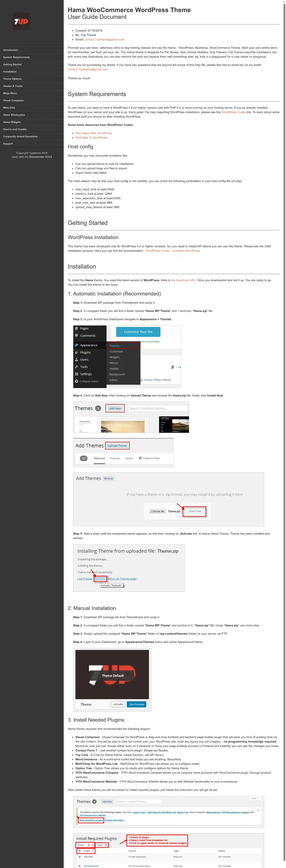
Task: Click the "Host config" heading
Action: click(x=81, y=147)
